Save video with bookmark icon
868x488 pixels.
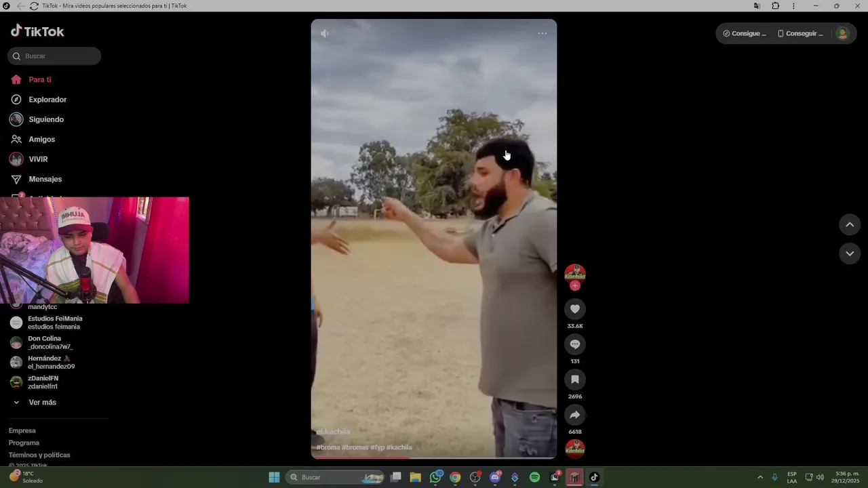[575, 380]
